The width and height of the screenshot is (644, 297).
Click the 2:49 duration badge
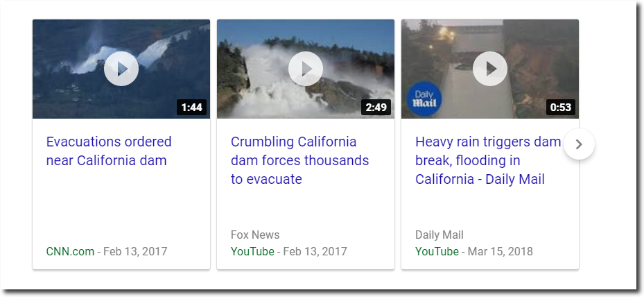[x=376, y=108]
